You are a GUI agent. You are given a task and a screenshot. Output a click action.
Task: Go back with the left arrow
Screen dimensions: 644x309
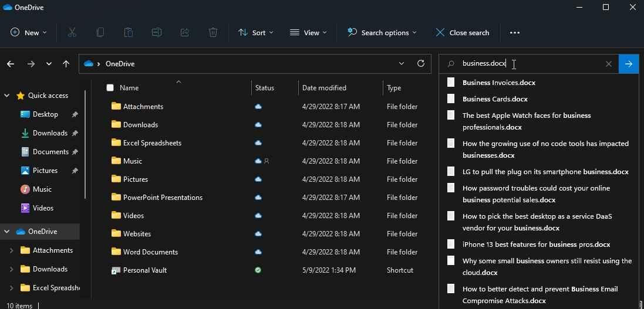11,63
